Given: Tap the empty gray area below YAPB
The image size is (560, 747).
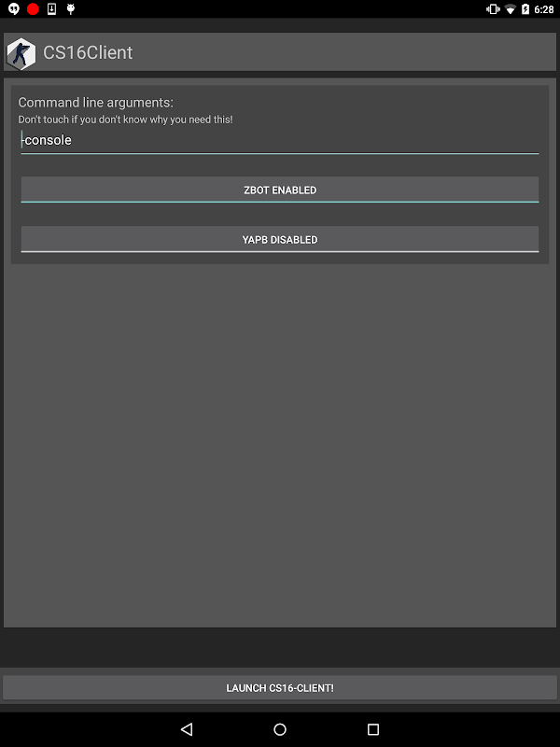Looking at the screenshot, I should pos(280,445).
